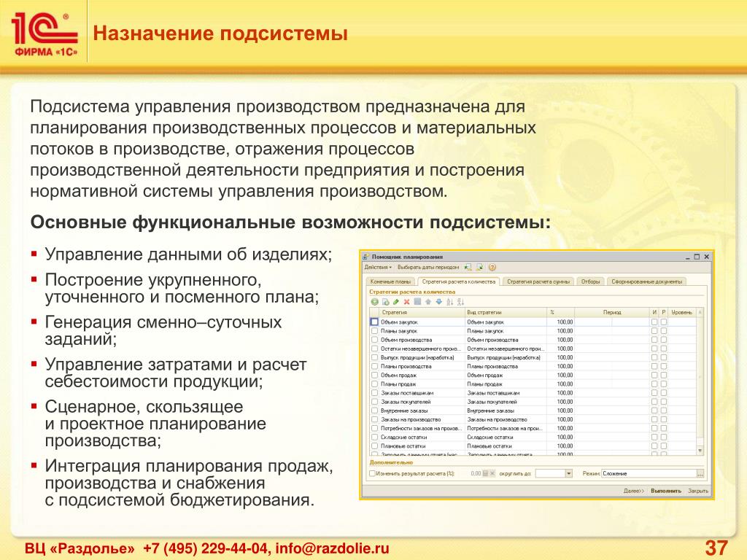The width and height of the screenshot is (747, 560).
Task: Check the row checkbox for Заказы поставщикам
Action: [x=374, y=393]
